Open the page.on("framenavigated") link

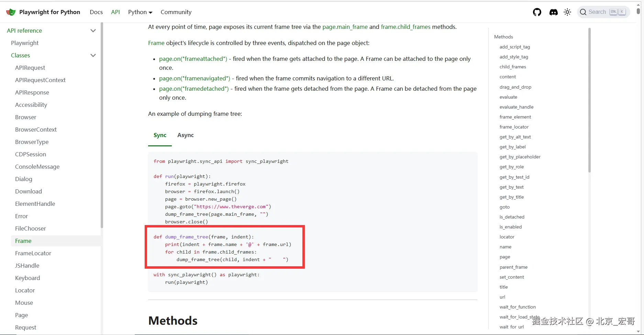(x=195, y=78)
